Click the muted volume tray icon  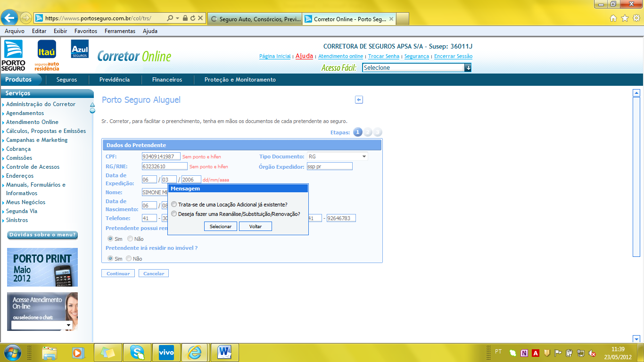point(592,353)
